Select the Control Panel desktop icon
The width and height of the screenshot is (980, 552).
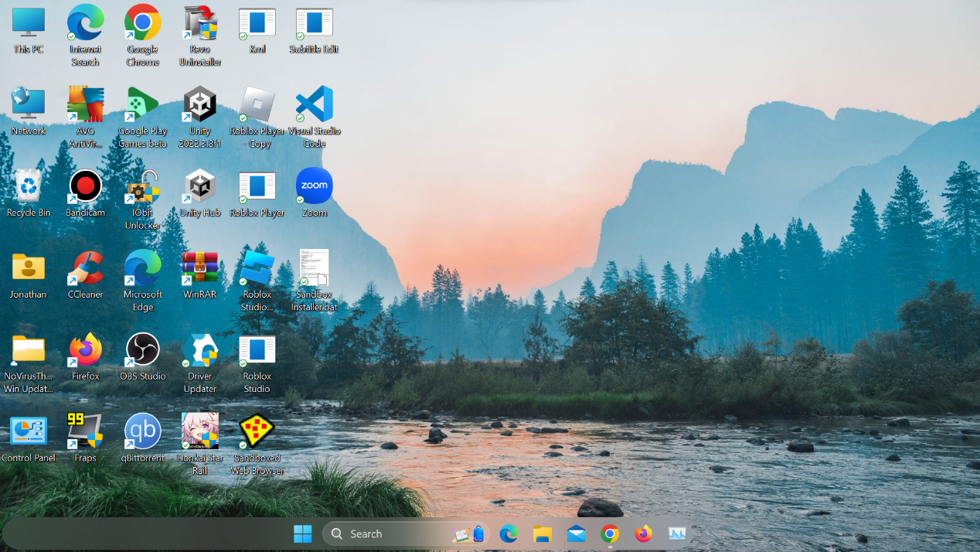[29, 439]
